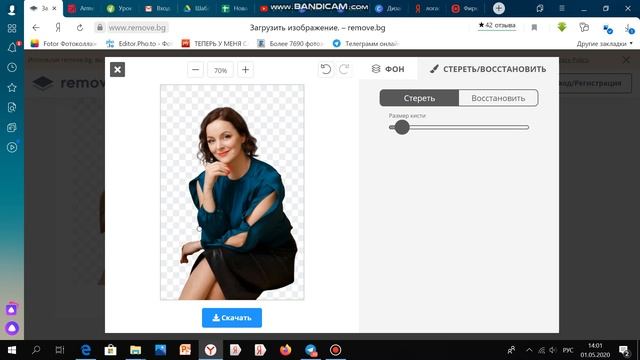Open the Fotor Фотоколлаж bookmark
Viewport: 640px width, 360px height.
64,43
